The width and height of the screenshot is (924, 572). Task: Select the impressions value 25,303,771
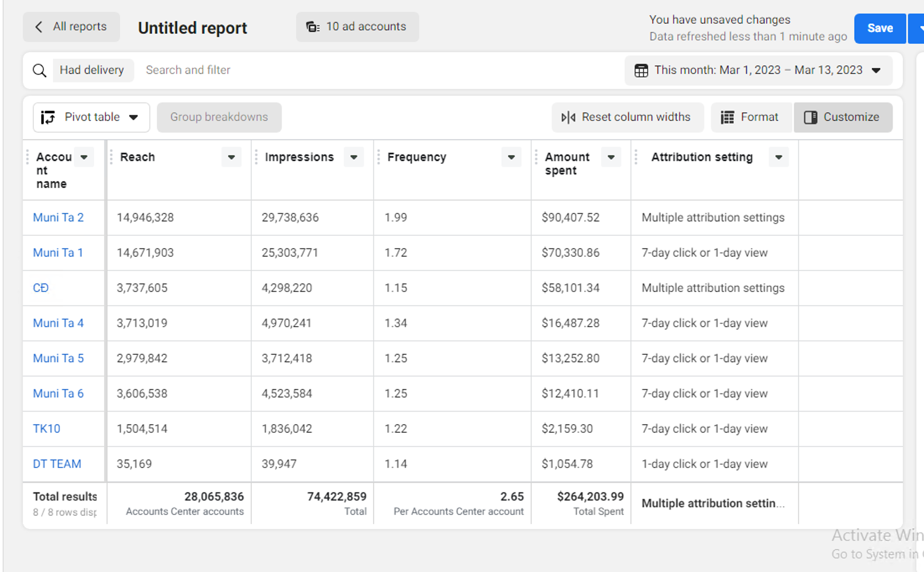pos(290,253)
